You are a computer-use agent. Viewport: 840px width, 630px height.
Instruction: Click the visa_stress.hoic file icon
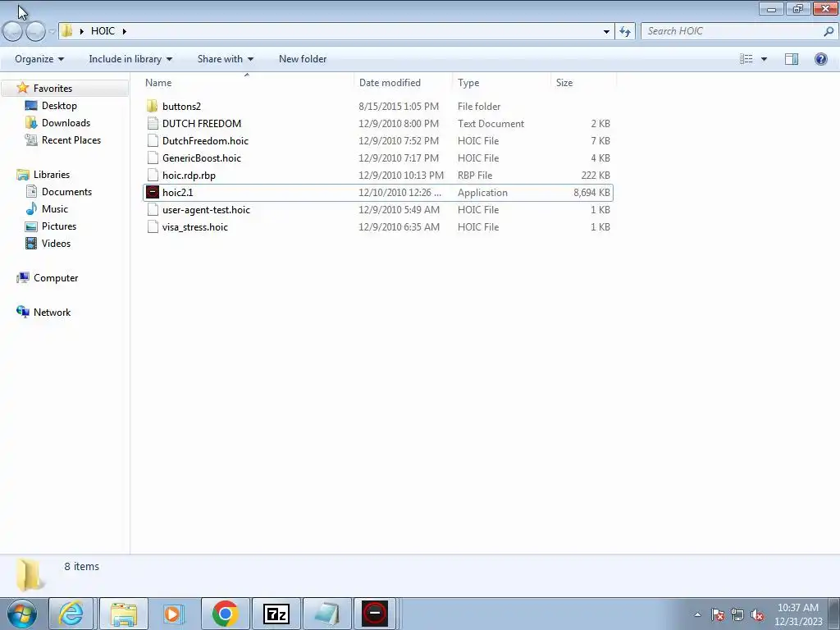pos(153,227)
